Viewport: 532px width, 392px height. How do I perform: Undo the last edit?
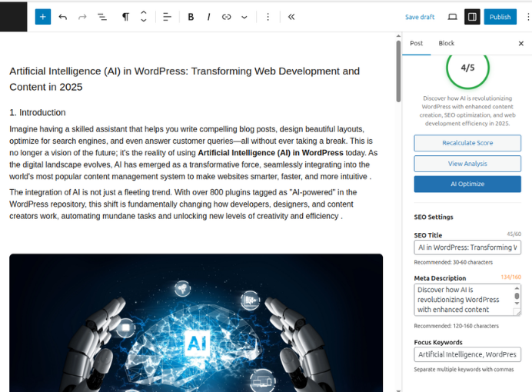coord(63,17)
